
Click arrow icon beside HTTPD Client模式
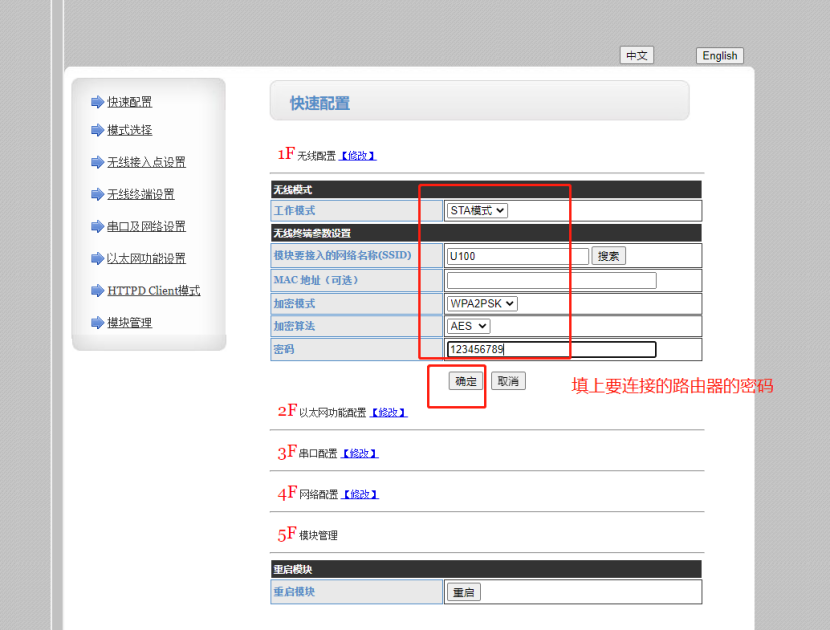97,291
